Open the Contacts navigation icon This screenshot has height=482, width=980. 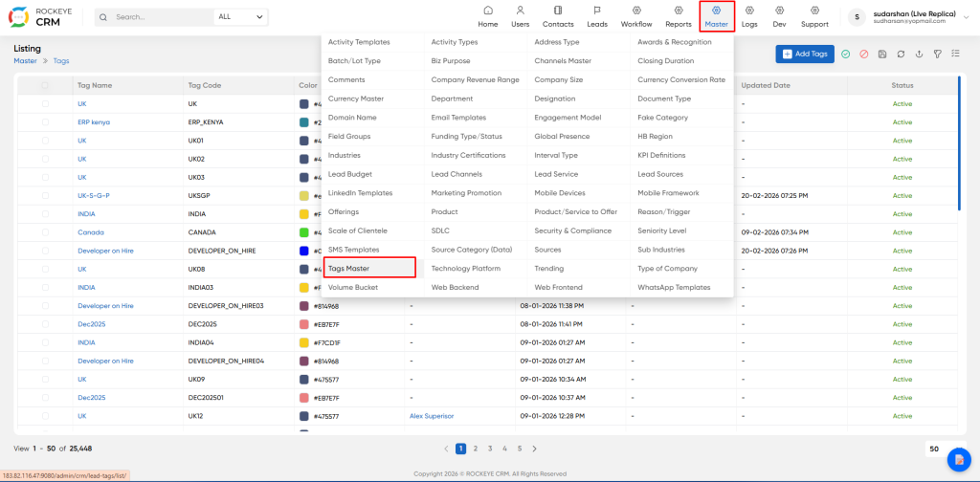click(x=558, y=11)
